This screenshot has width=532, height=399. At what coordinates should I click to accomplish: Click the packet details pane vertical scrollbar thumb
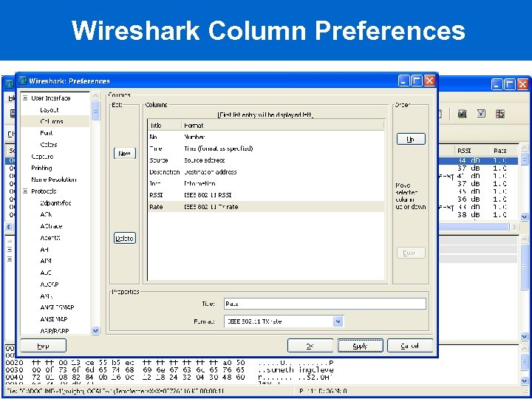click(525, 267)
